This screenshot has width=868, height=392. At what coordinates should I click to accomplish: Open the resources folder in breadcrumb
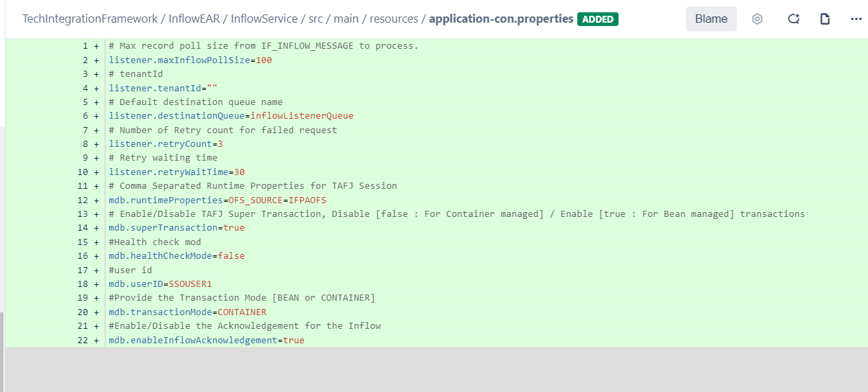393,19
